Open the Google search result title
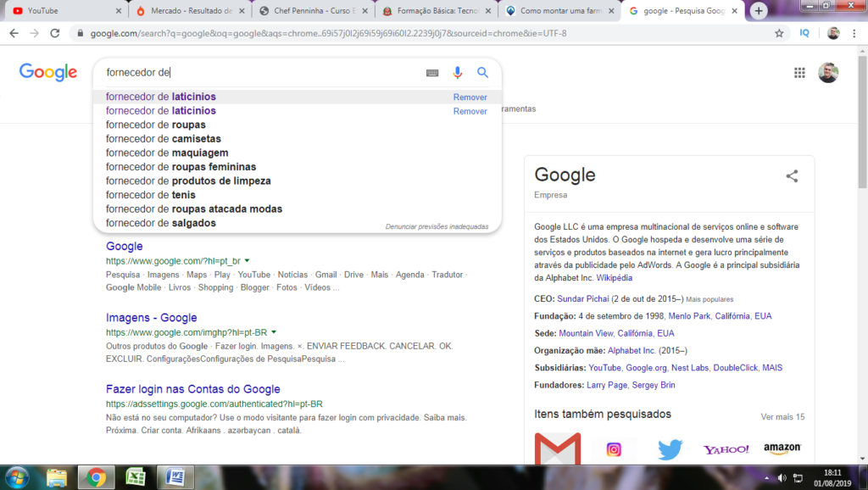The width and height of the screenshot is (868, 490). tap(125, 247)
